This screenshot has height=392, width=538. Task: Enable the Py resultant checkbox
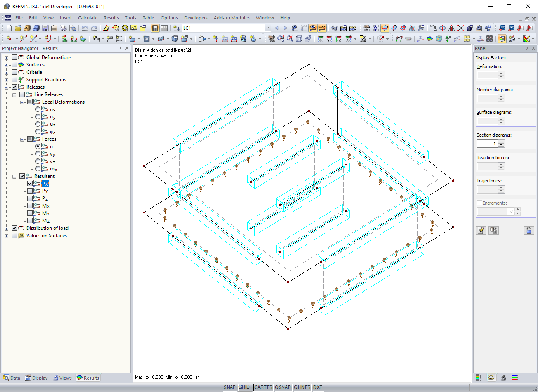coord(30,191)
